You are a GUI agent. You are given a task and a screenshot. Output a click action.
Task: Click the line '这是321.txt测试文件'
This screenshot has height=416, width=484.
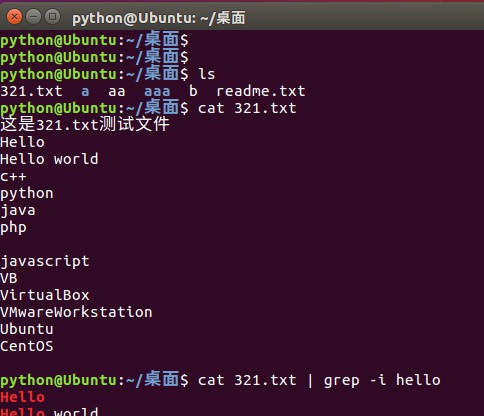coord(85,124)
